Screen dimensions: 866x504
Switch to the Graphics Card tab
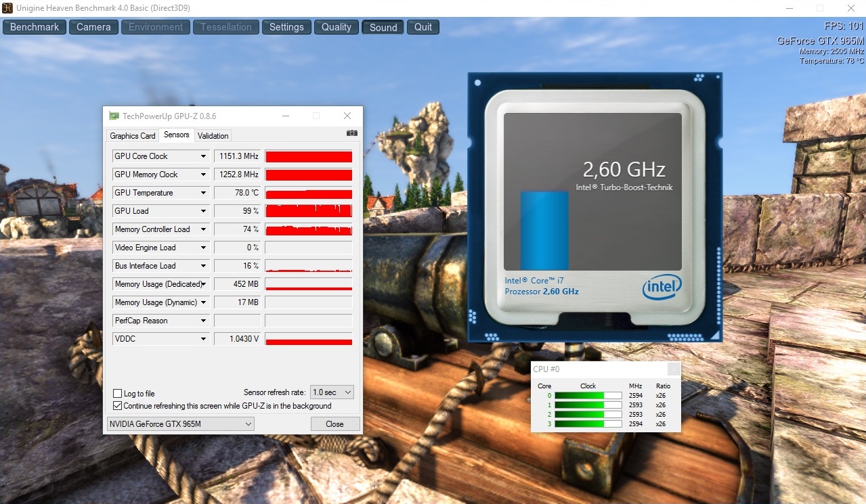[x=133, y=136]
